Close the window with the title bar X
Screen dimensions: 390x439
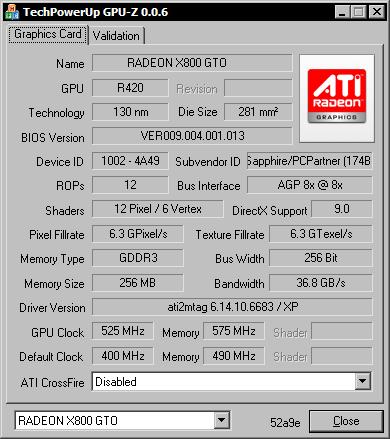tap(377, 12)
